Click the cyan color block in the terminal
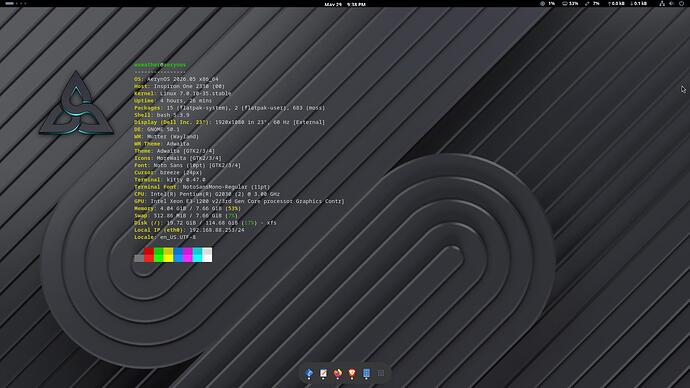Viewport: 690px width, 388px height. point(197,255)
